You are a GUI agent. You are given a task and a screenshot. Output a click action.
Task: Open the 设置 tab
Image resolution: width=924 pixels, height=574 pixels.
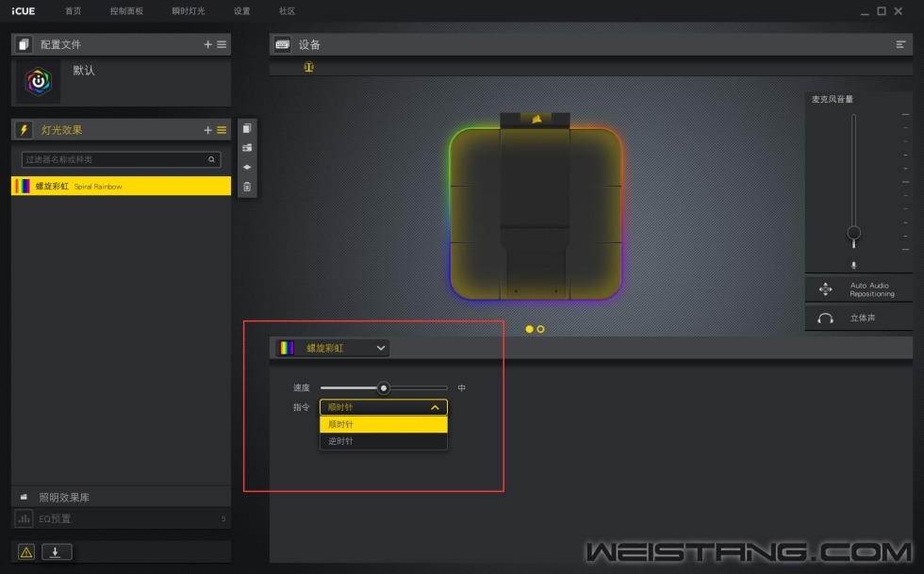point(241,11)
